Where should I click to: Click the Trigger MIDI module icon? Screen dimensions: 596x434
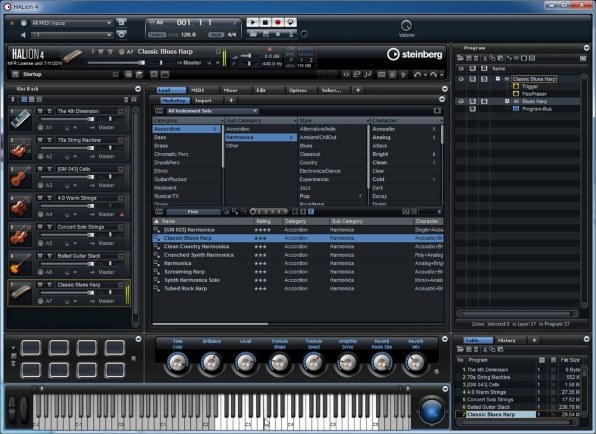[516, 86]
